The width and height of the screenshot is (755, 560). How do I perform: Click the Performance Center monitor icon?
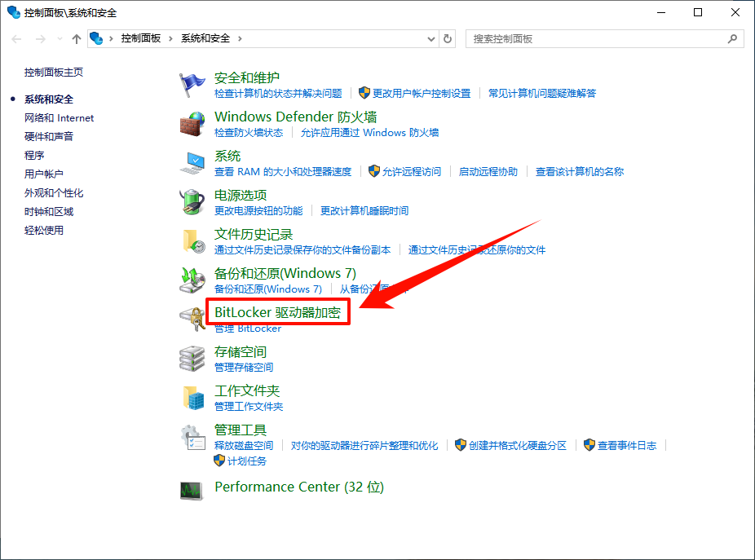pos(191,491)
